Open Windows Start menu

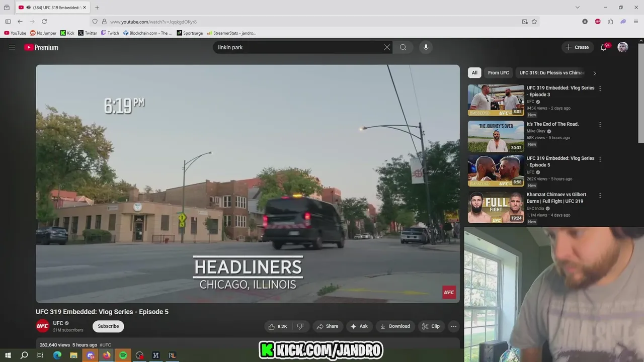point(8,355)
